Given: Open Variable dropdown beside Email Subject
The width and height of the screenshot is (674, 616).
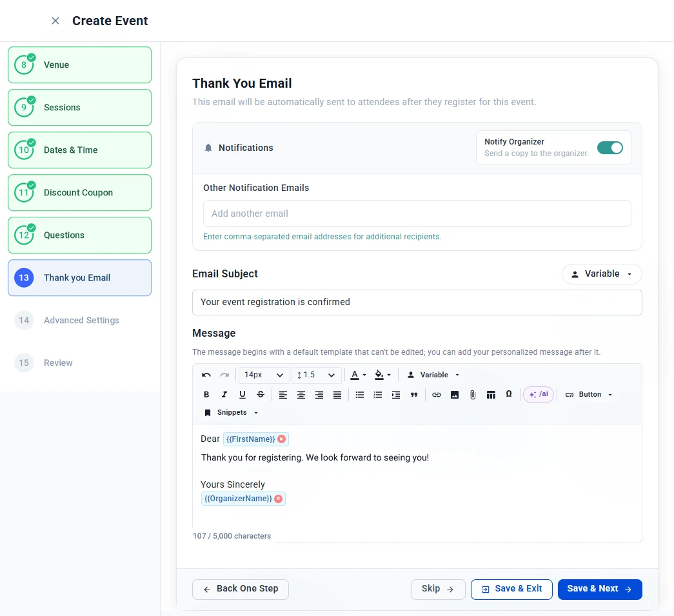Looking at the screenshot, I should pos(602,274).
